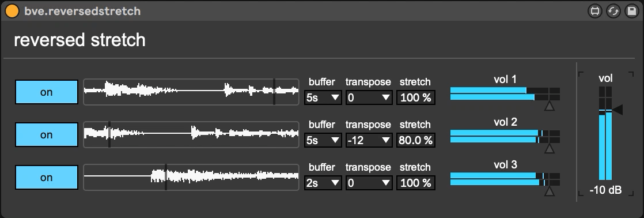Click the show/hide device window icon
The width and height of the screenshot is (644, 218).
[594, 11]
